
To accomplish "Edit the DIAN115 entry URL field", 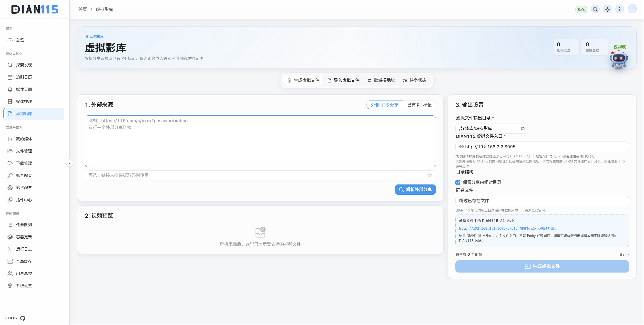I will pos(542,147).
